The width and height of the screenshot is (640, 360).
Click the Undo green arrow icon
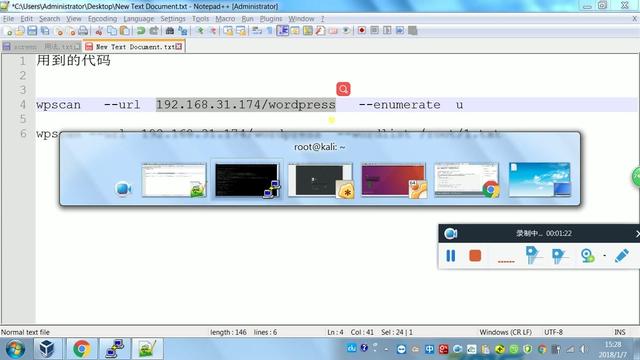[x=141, y=31]
